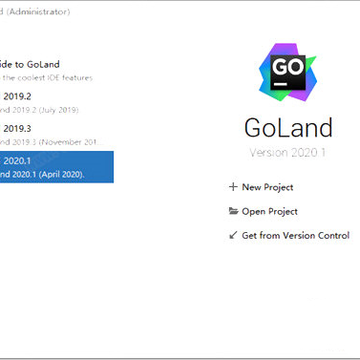360x360 pixels.
Task: Click the folder icon beside Open Project
Action: tap(233, 211)
